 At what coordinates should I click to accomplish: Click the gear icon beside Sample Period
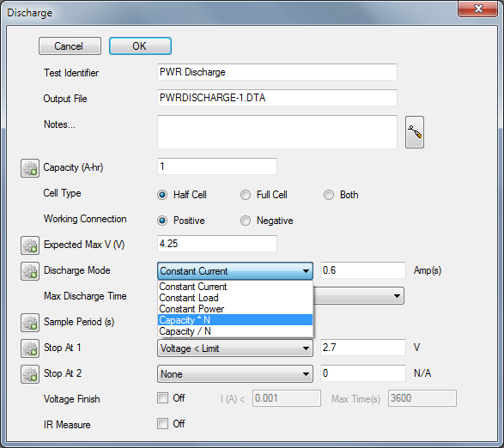click(x=30, y=323)
